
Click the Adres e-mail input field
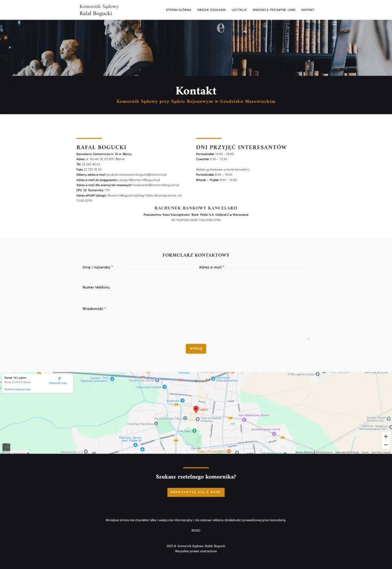point(254,276)
